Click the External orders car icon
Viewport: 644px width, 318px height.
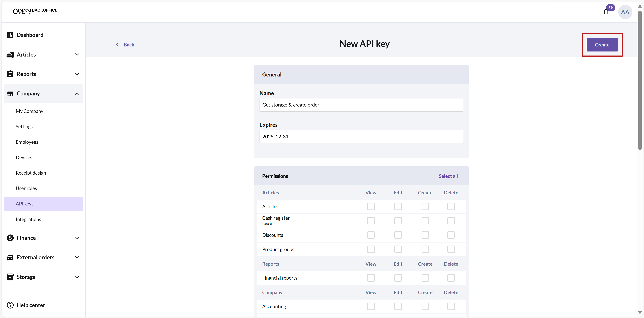pyautogui.click(x=10, y=257)
